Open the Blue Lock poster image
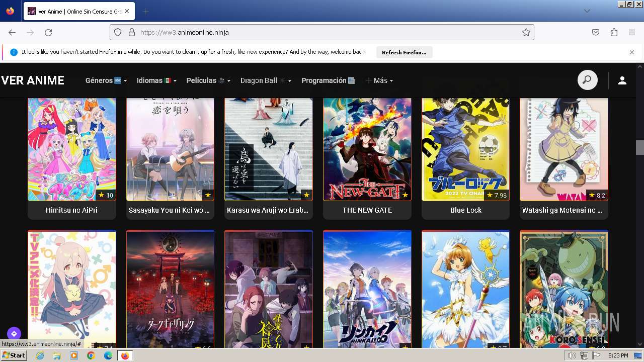The height and width of the screenshot is (362, 644). click(465, 149)
